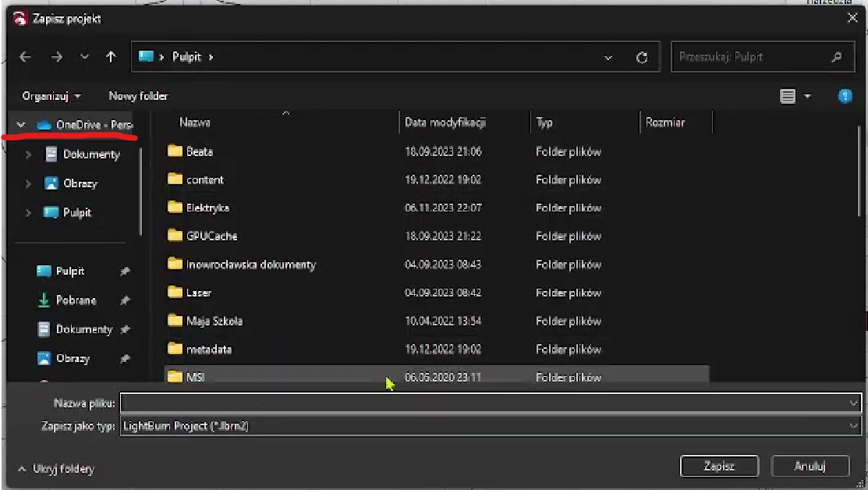This screenshot has height=490, width=868.
Task: Open the Organizuj menu
Action: [x=51, y=96]
